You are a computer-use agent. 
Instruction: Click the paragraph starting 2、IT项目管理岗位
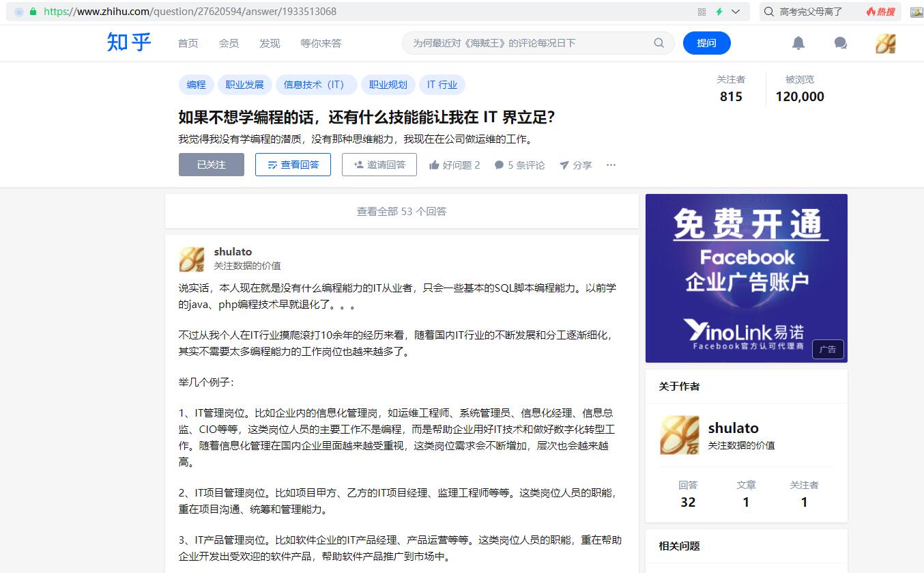[x=398, y=501]
